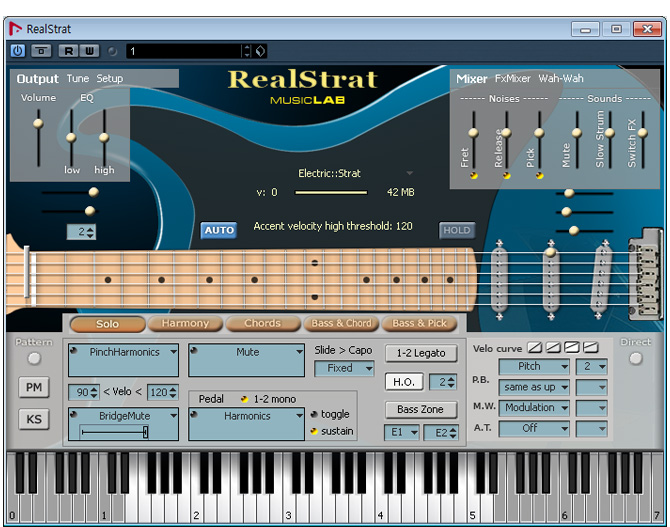The image size is (670, 527).
Task: Click the H.O. button
Action: (x=404, y=382)
